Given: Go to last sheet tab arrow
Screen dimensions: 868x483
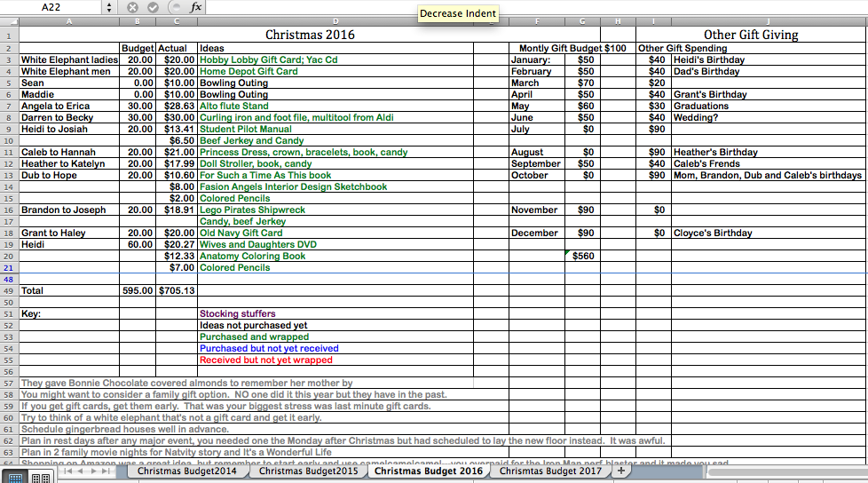Looking at the screenshot, I should coord(106,471).
